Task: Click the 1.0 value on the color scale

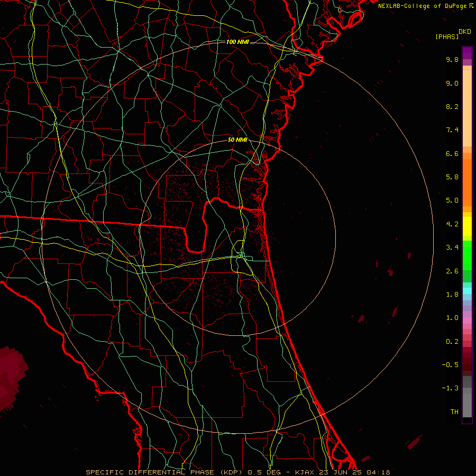Action: pos(452,318)
